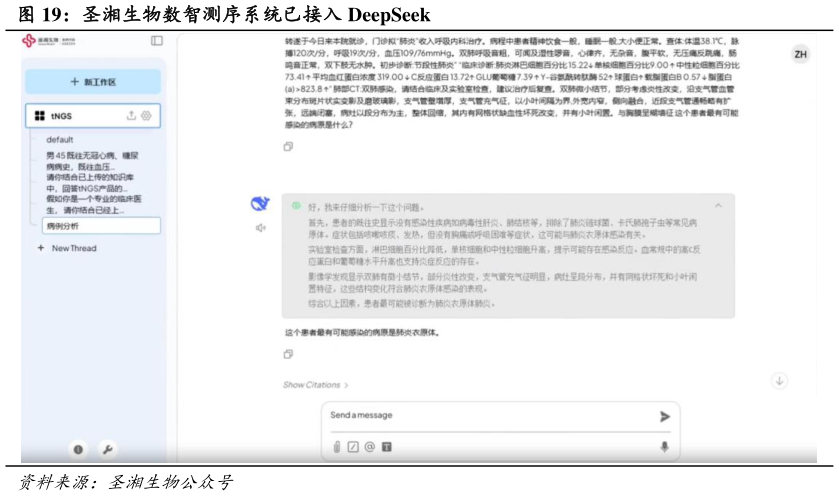Click the 新工作区 new workspace button
The image size is (839, 496).
coord(93,82)
